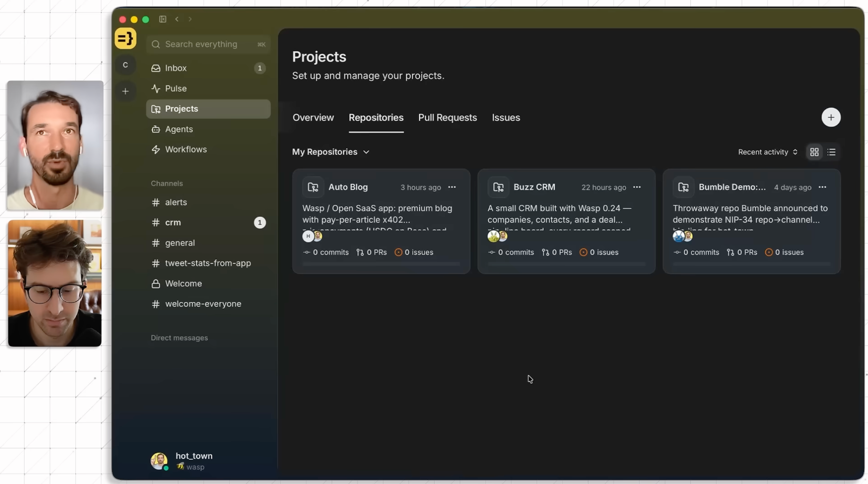868x484 pixels.
Task: Click the Search everything field
Action: pyautogui.click(x=208, y=44)
